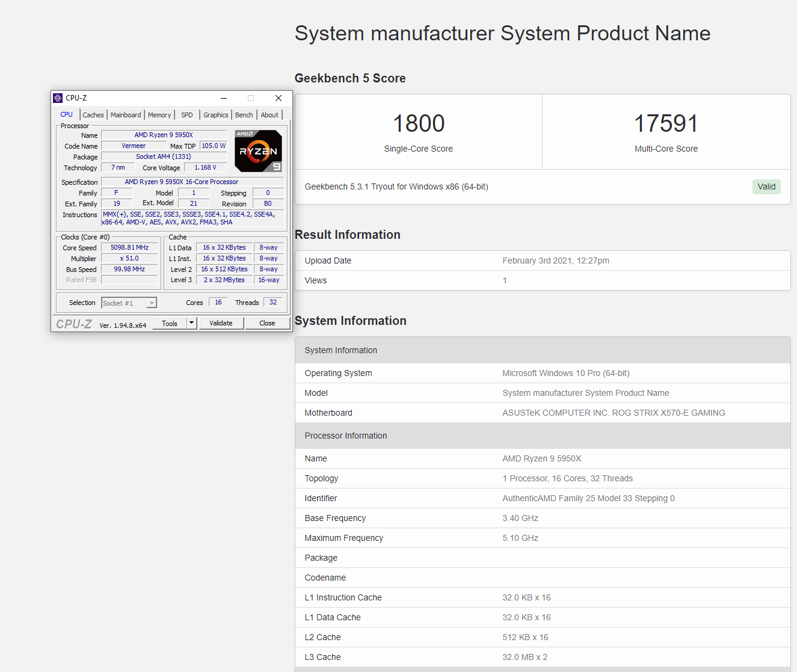Image resolution: width=797 pixels, height=672 pixels.
Task: Click the Geekbench processor name AMD Ryzen 9 5950X
Action: [542, 458]
